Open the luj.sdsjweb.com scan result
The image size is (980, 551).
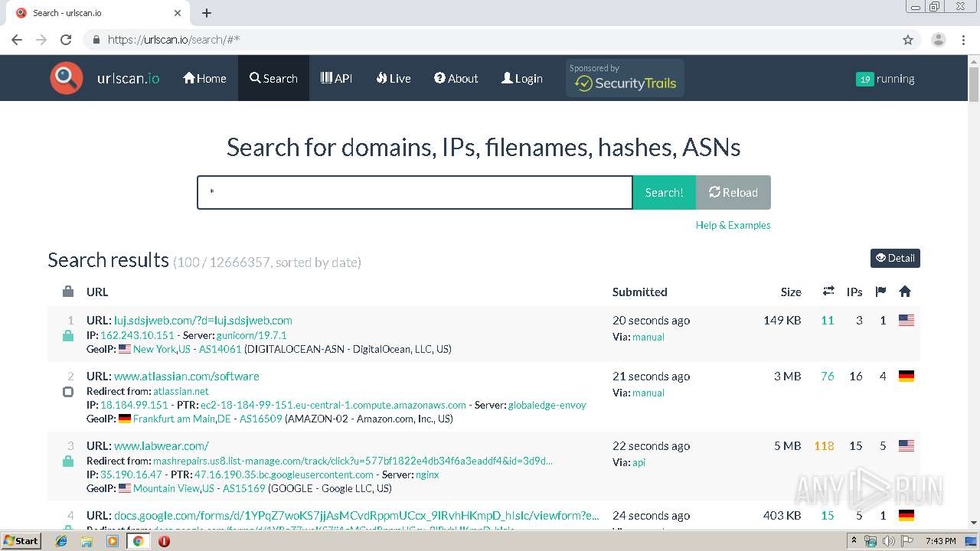point(203,320)
